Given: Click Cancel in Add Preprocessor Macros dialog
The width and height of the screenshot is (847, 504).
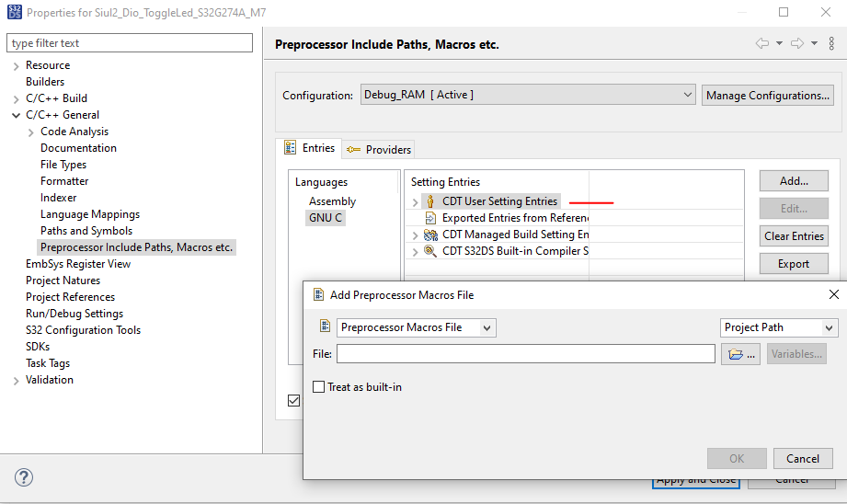Looking at the screenshot, I should click(803, 458).
